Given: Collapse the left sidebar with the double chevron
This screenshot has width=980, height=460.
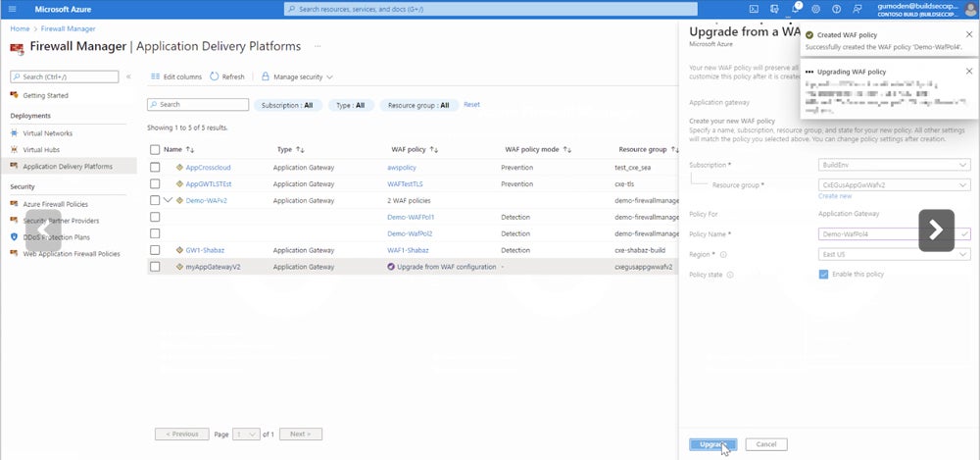Looking at the screenshot, I should point(129,77).
